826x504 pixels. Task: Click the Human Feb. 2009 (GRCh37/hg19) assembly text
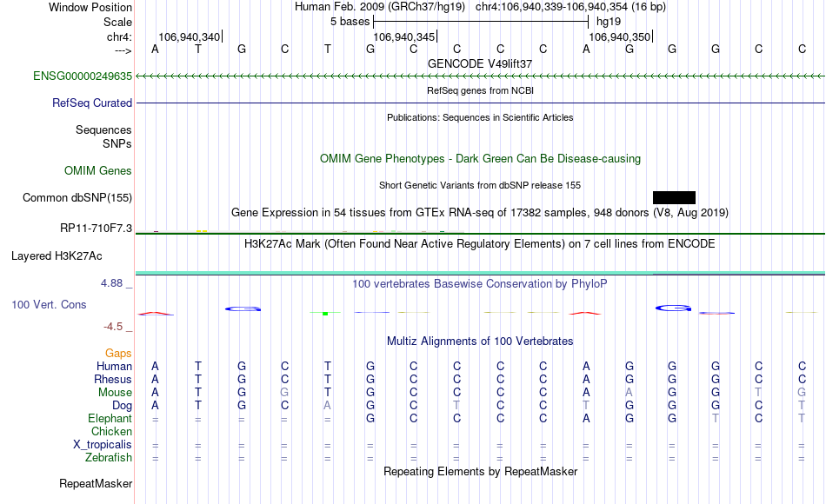[x=380, y=7]
